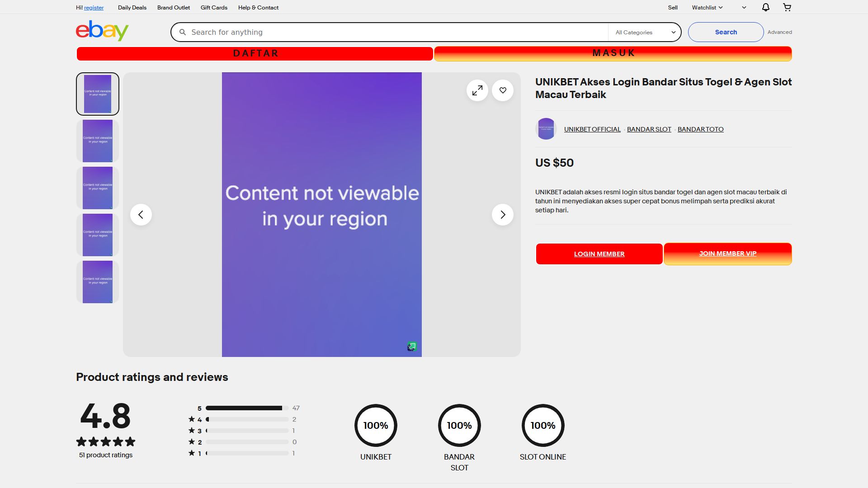Select the second image thumbnail
Viewport: 868px width, 488px height.
click(x=98, y=141)
